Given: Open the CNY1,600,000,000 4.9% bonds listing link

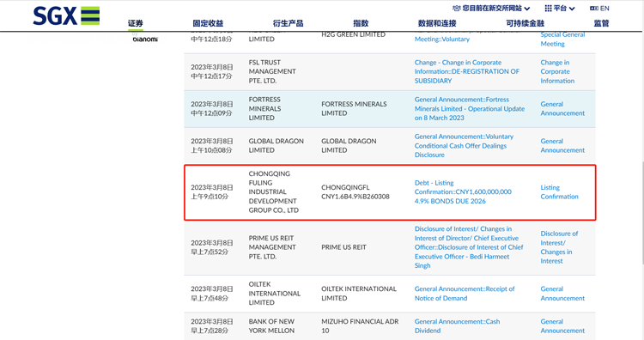Looking at the screenshot, I should pyautogui.click(x=463, y=191).
